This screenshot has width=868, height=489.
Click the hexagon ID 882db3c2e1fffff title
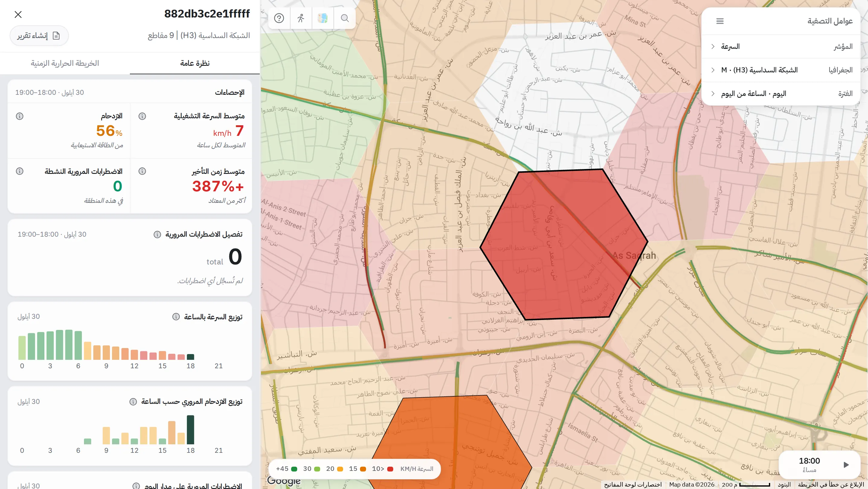click(x=207, y=14)
